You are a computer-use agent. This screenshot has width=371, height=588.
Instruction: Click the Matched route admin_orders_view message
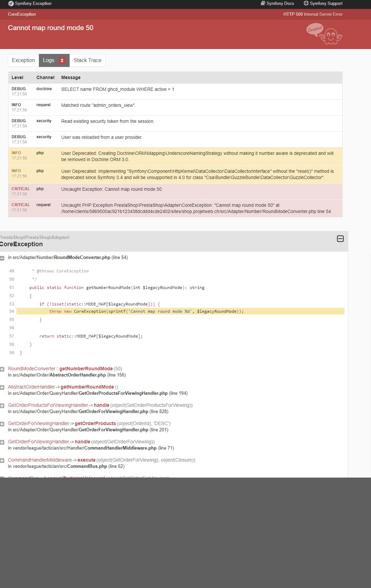coord(98,105)
